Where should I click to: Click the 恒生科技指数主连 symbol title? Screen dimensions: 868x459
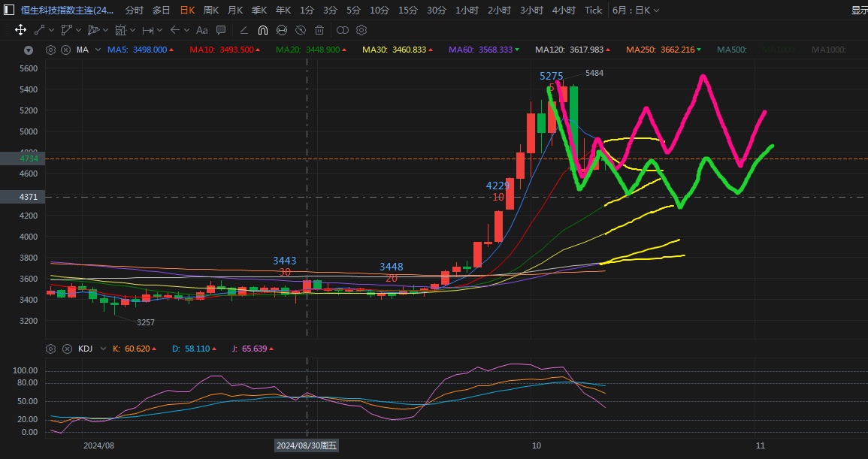(68, 11)
